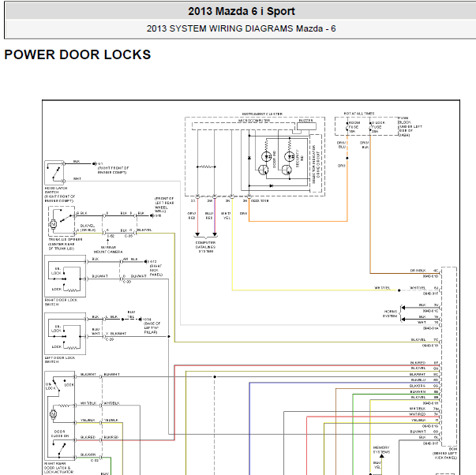This screenshot has height=475, width=476.
Task: Click the DOOR IND indicator lamp symbol
Action: point(267,156)
